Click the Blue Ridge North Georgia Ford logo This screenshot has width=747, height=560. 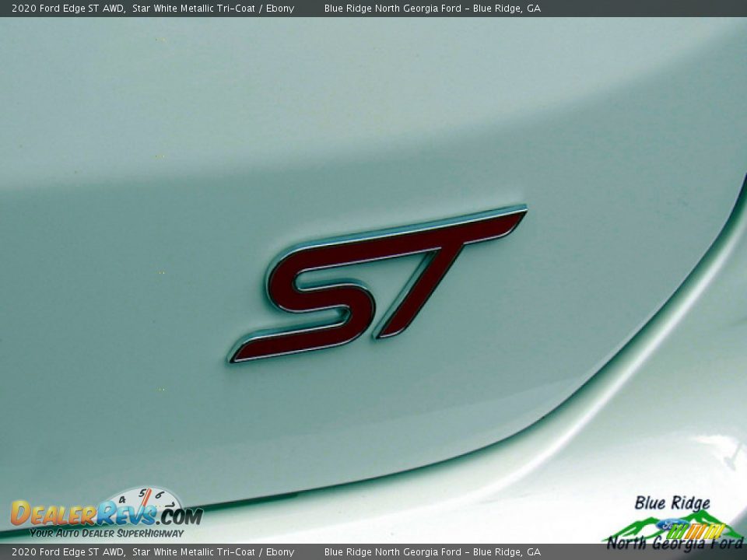coord(674,523)
